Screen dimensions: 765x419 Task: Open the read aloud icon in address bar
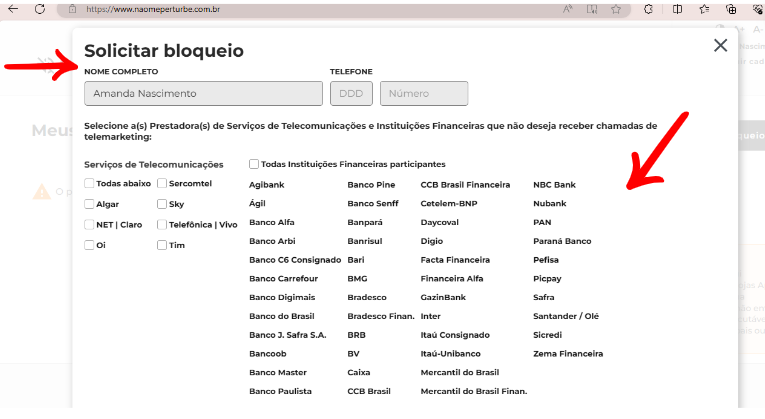(567, 9)
